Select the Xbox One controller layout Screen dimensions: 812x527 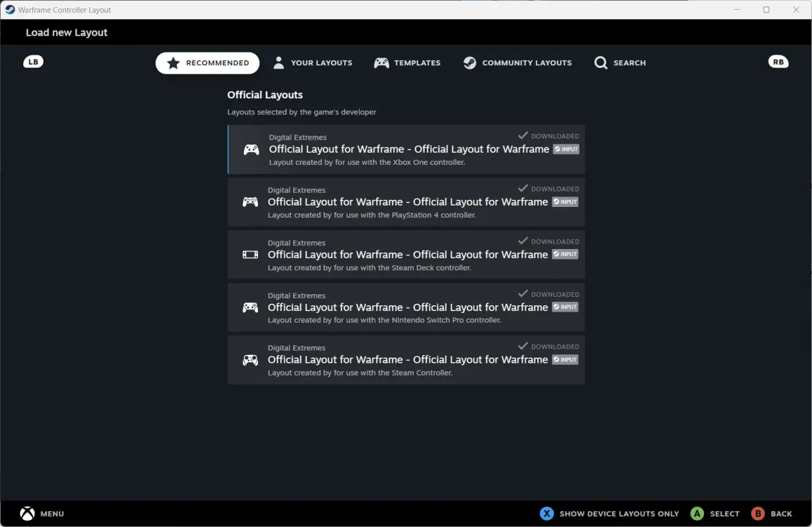406,149
